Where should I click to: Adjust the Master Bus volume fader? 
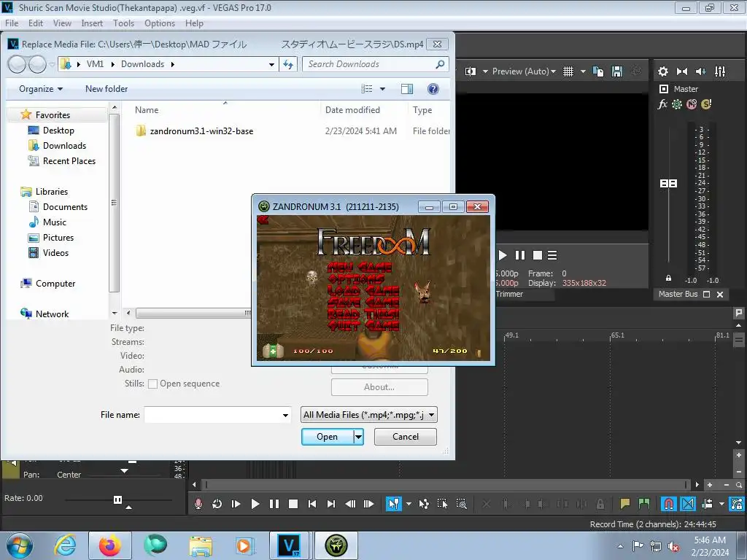[x=668, y=183]
